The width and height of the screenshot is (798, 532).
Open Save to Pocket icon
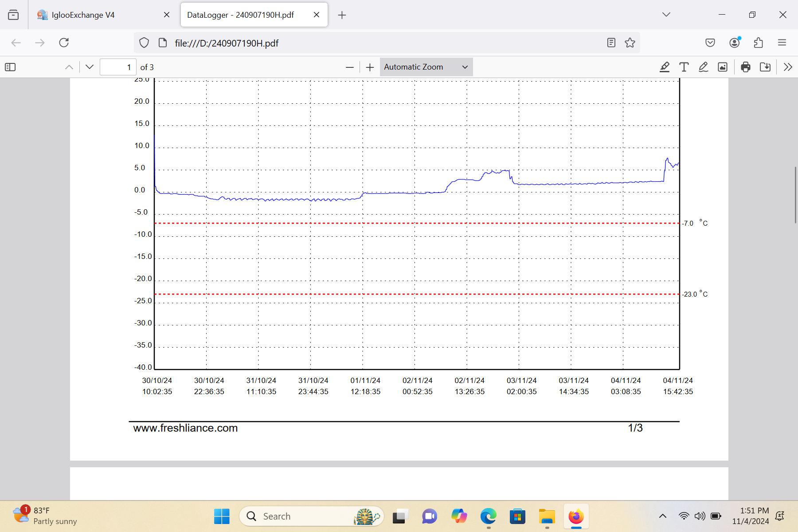coord(710,43)
